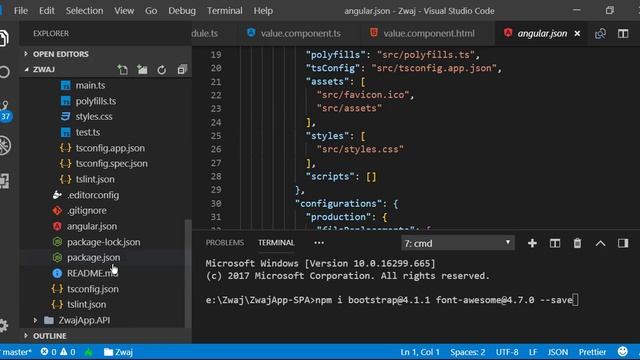
Task: Maximize the terminal panel with up chevron
Action: [600, 243]
